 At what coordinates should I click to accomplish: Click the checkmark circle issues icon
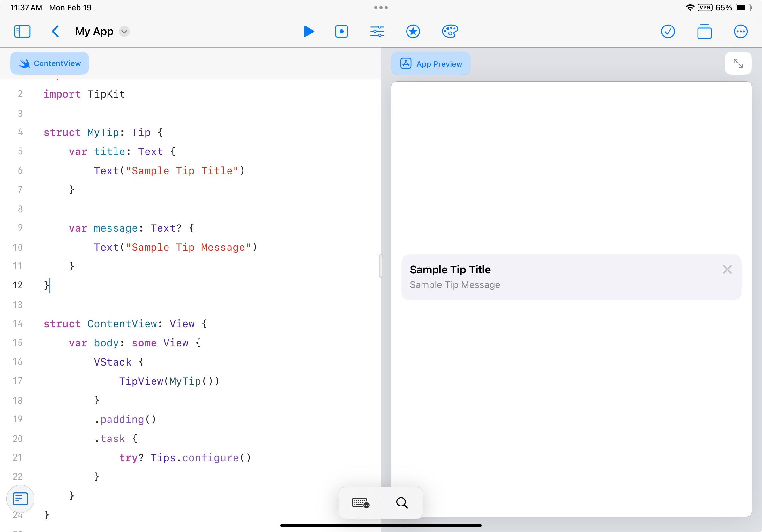pyautogui.click(x=668, y=32)
